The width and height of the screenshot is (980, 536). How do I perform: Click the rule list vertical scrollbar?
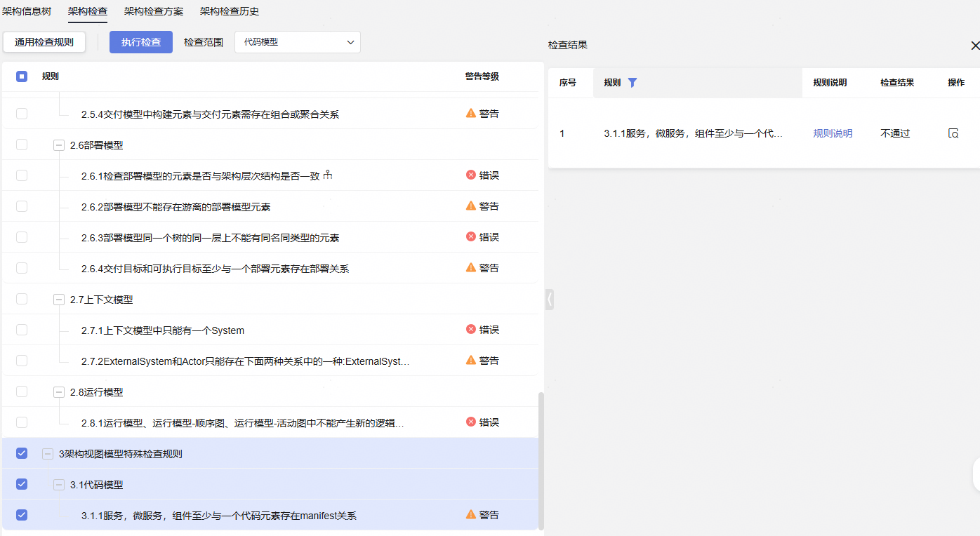(x=541, y=460)
